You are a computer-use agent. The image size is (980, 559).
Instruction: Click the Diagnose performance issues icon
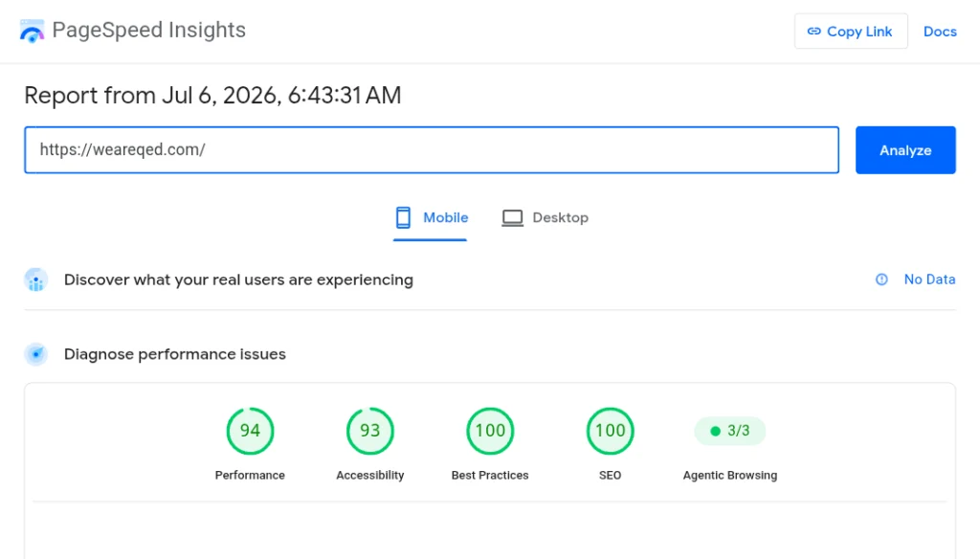[x=36, y=354]
